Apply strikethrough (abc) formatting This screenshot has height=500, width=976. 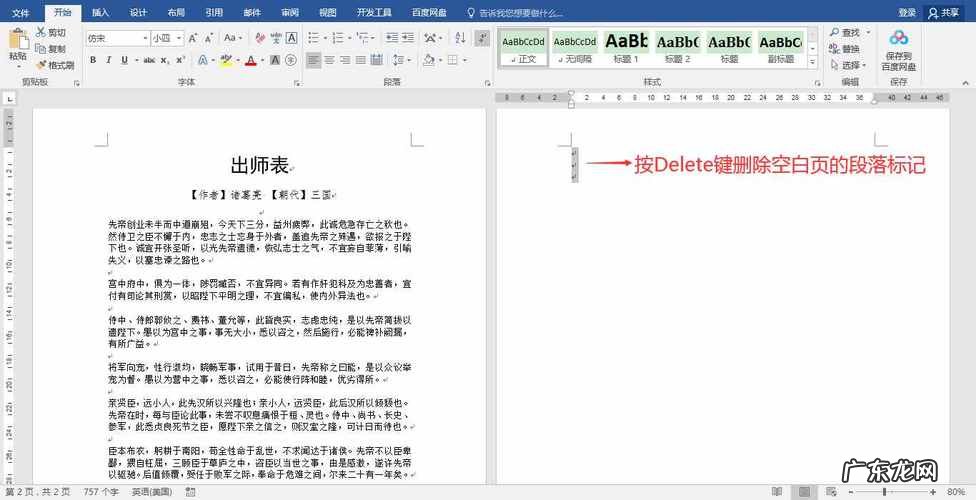tap(149, 60)
